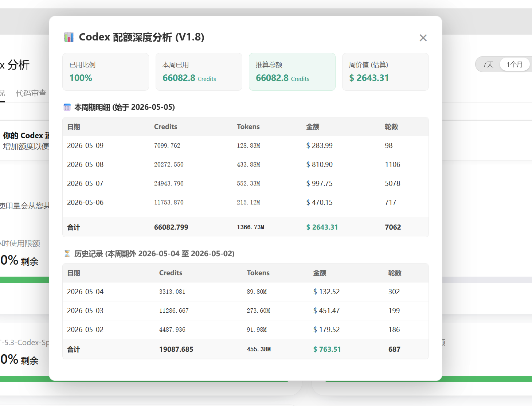Click history total credits 19087.685
This screenshot has height=406, width=532.
tap(176, 349)
